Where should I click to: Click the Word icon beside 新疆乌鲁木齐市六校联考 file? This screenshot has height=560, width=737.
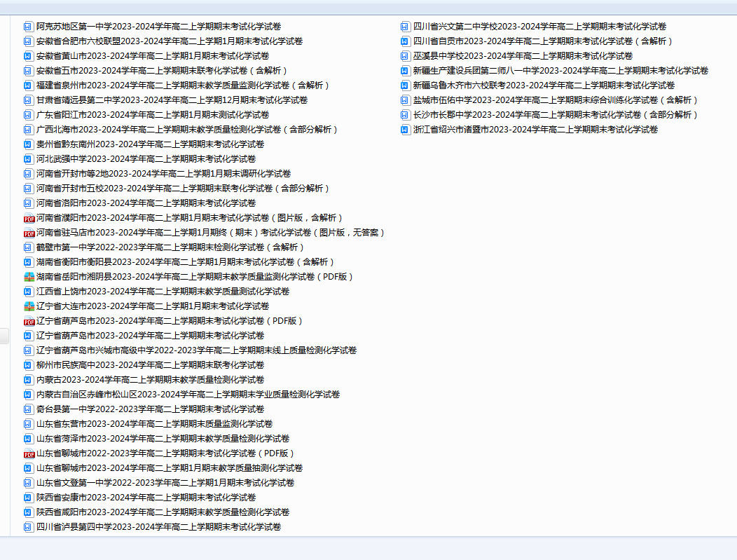tap(405, 86)
